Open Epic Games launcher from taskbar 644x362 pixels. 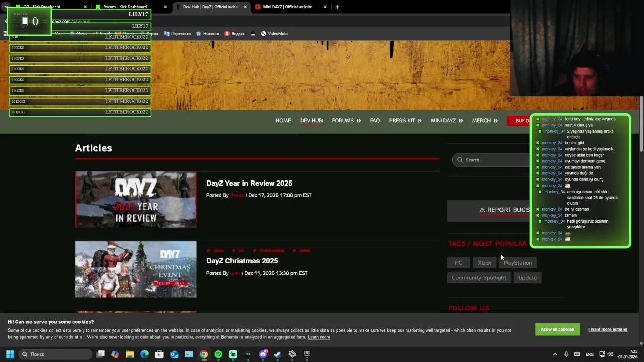click(x=307, y=354)
